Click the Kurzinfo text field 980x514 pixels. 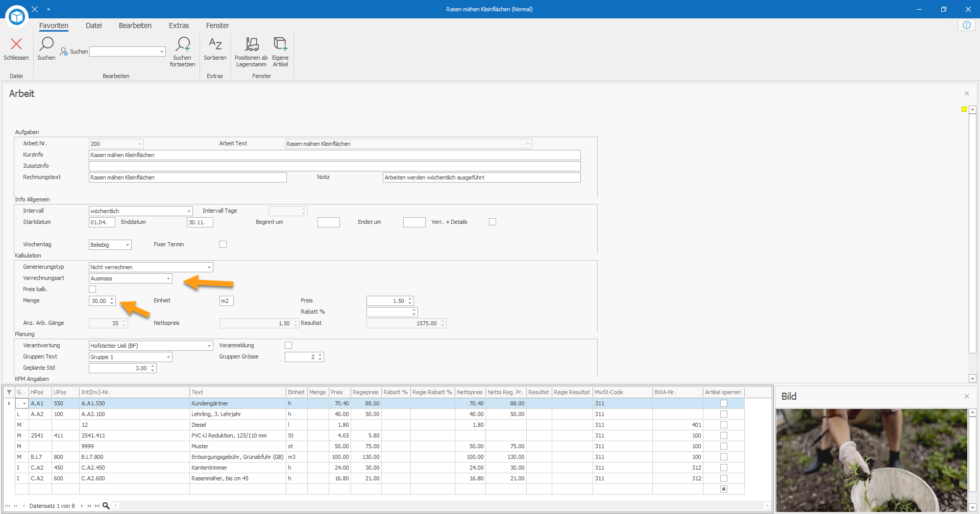tap(335, 155)
